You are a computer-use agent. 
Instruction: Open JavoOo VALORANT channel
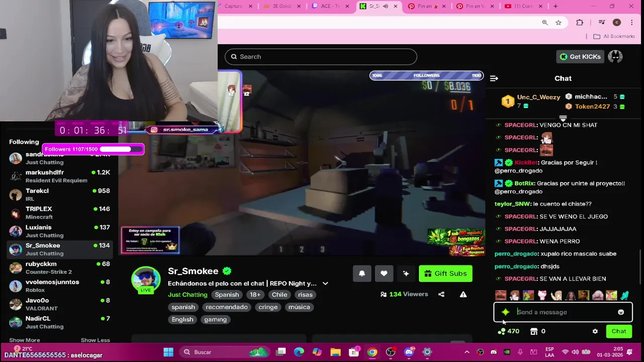(59, 304)
